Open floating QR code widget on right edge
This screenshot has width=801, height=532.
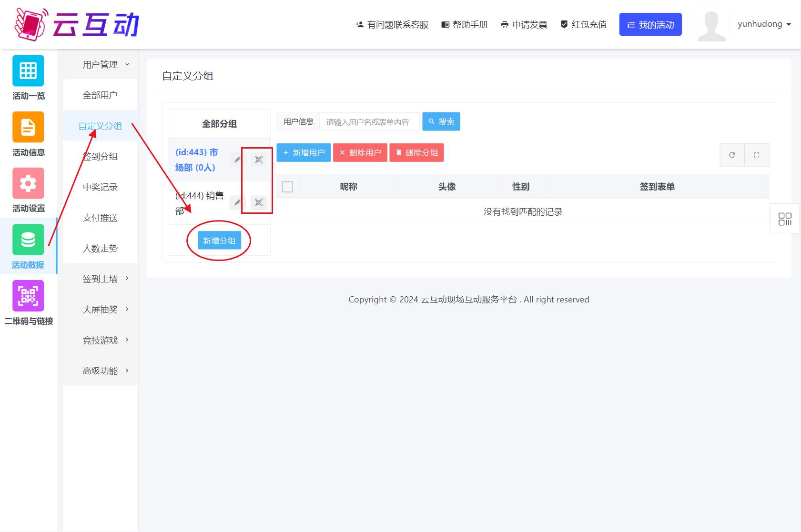pyautogui.click(x=784, y=219)
